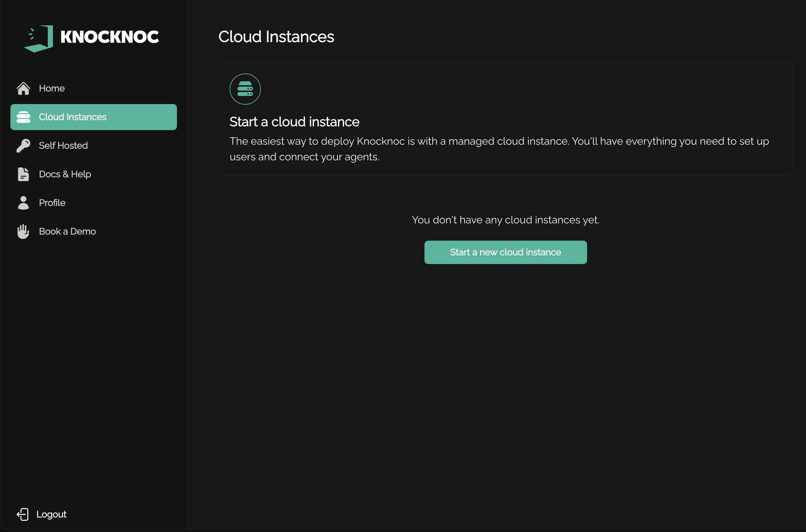
Task: Select Book a Demo label
Action: 67,232
